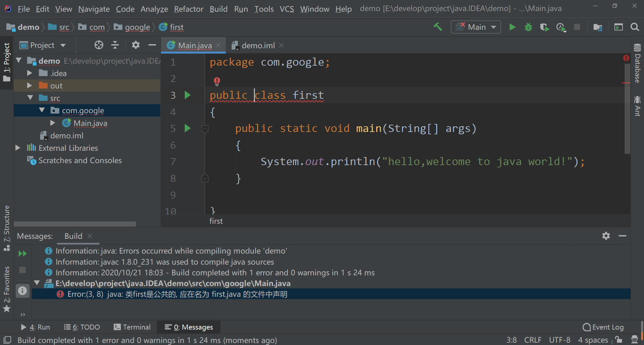644x345 pixels.
Task: Toggle the Project side tab
Action: coord(7,62)
